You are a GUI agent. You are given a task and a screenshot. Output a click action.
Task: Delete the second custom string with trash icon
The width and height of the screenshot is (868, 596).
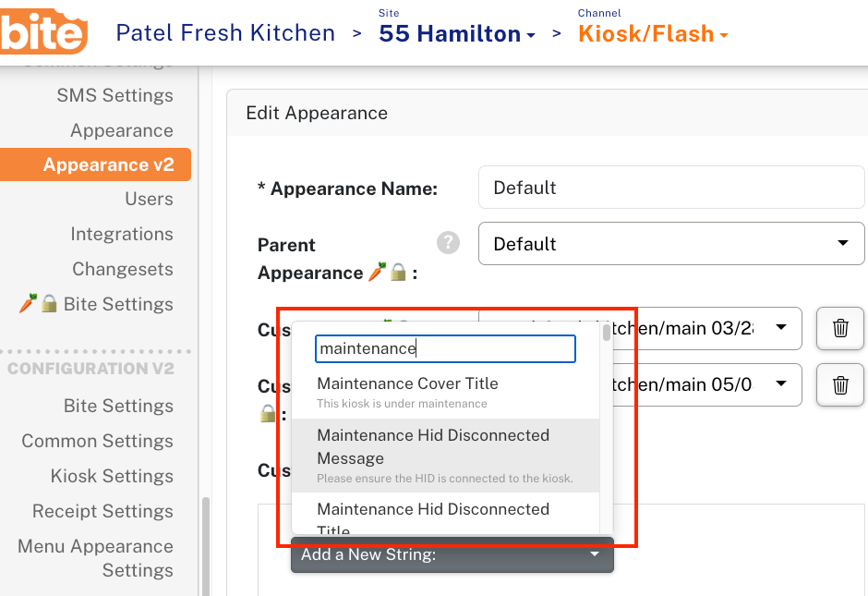click(x=839, y=384)
